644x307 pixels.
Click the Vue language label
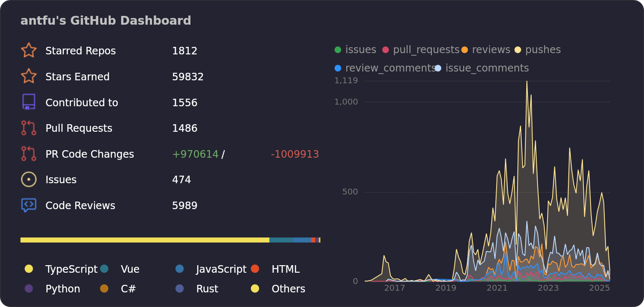point(130,269)
